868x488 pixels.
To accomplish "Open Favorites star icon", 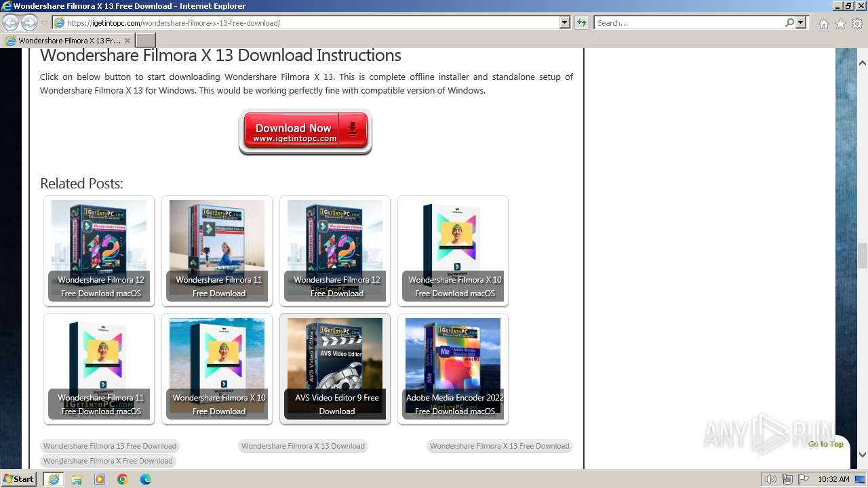I will (840, 24).
